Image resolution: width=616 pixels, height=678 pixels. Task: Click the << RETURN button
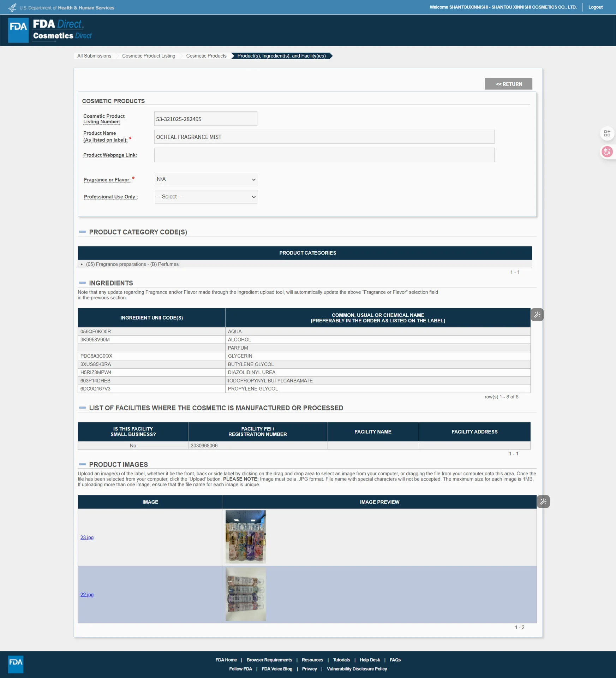(508, 84)
